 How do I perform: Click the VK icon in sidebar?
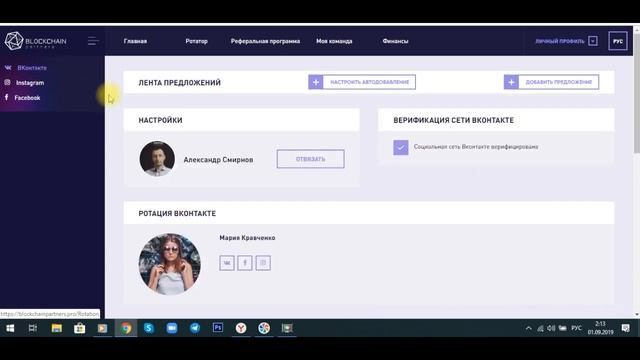click(x=8, y=67)
